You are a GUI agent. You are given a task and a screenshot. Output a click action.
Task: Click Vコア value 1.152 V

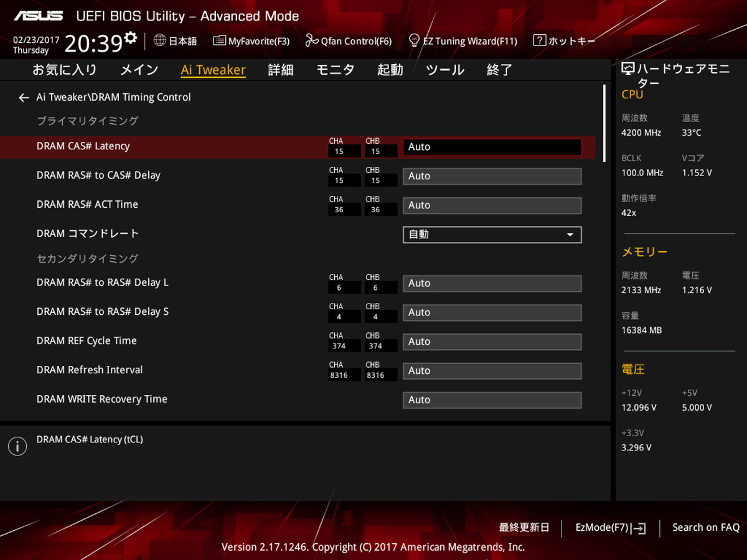click(697, 173)
